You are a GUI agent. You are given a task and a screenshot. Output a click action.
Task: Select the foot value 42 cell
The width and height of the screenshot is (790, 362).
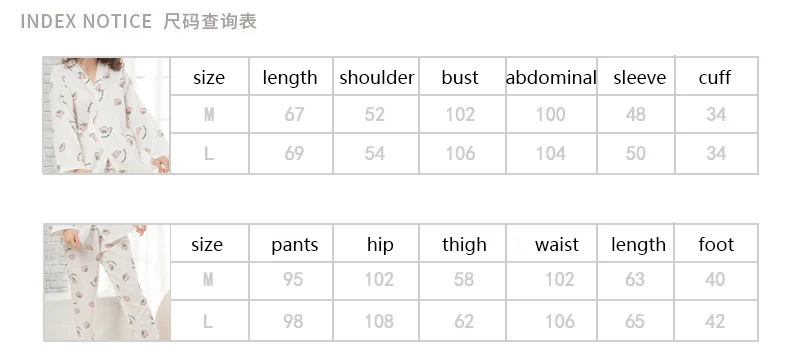coord(716,321)
